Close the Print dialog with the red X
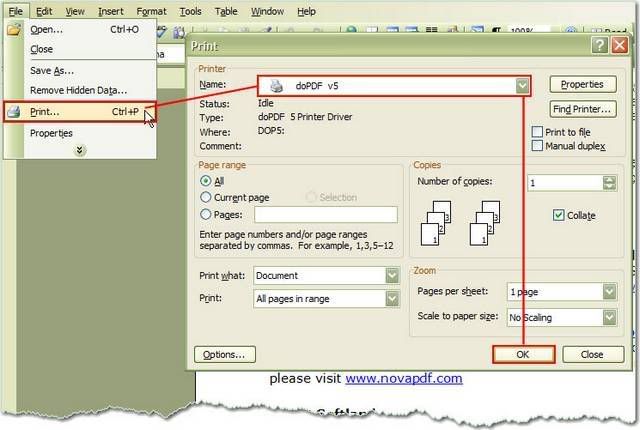This screenshot has height=430, width=640. pyautogui.click(x=620, y=45)
